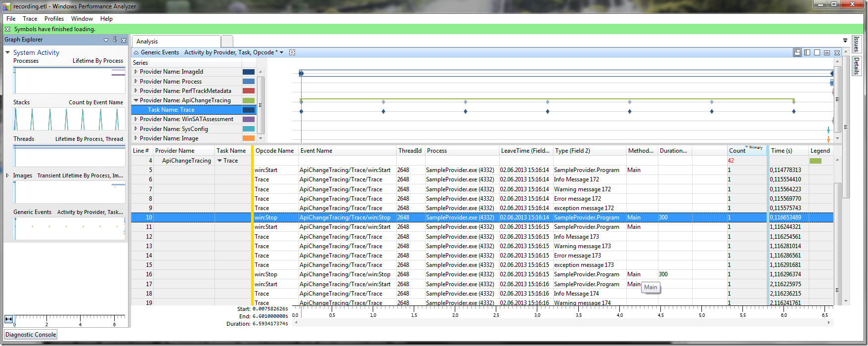Dismiss the symbols finished loading notification
Image resolution: width=868 pixels, height=346 pixels.
coord(7,29)
